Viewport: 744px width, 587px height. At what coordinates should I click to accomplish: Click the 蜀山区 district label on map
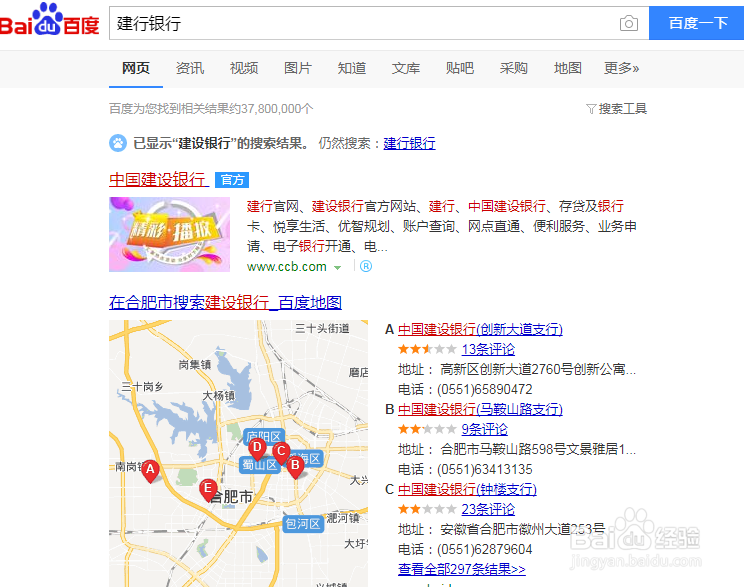259,465
